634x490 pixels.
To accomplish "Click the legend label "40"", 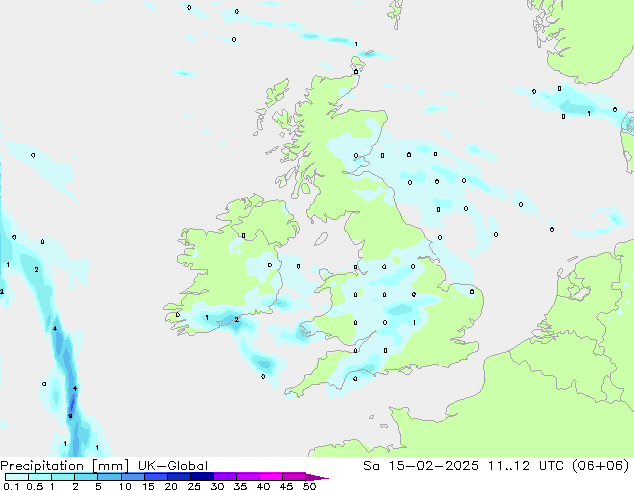I will click(263, 486).
